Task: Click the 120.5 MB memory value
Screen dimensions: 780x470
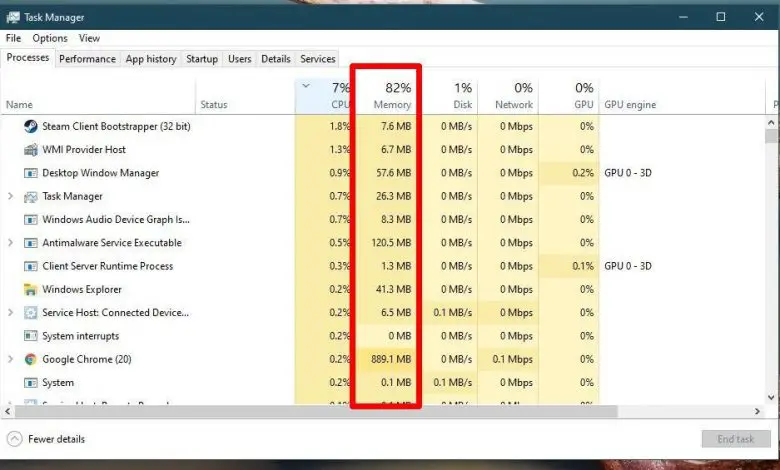Action: point(391,243)
